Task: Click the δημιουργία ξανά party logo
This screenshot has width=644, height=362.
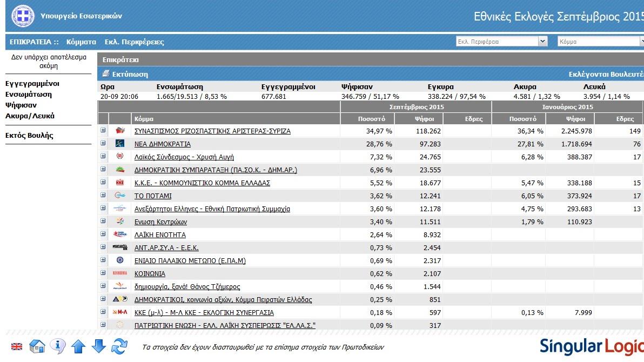Action: coord(120,286)
